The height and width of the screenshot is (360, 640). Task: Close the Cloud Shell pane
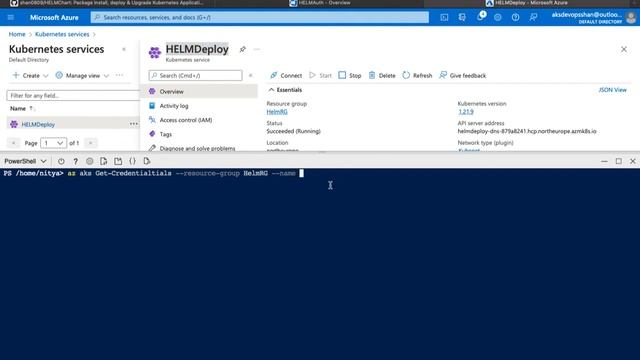[633, 161]
